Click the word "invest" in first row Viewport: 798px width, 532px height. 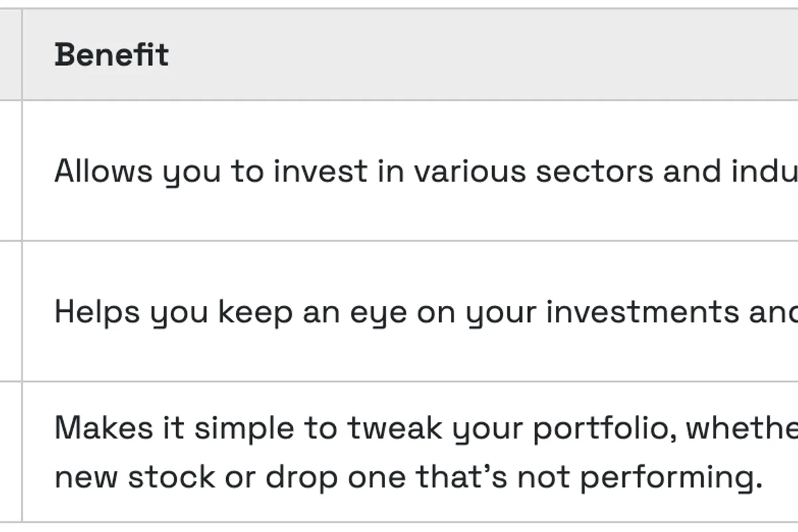point(321,172)
